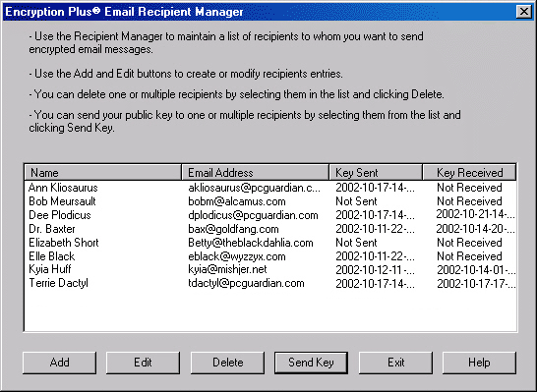Click Key Received date for Kyia Huff
The height and width of the screenshot is (392, 537).
tap(476, 270)
